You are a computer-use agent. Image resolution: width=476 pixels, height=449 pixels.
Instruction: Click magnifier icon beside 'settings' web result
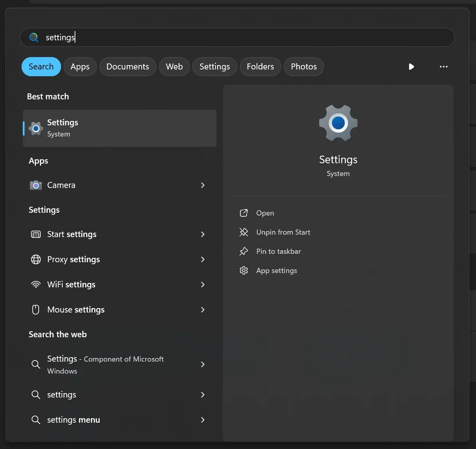(x=36, y=395)
